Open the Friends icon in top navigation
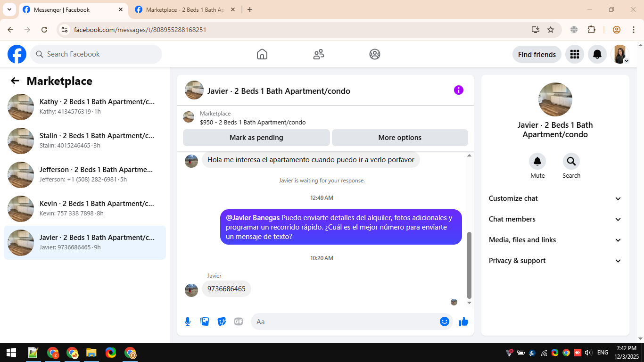 pyautogui.click(x=319, y=54)
